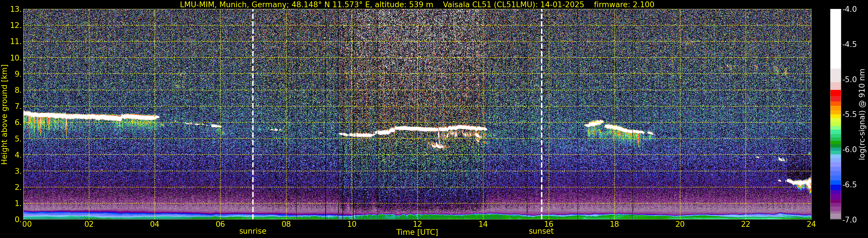Click the '04' time tick label
The height and width of the screenshot is (238, 868).
(154, 224)
